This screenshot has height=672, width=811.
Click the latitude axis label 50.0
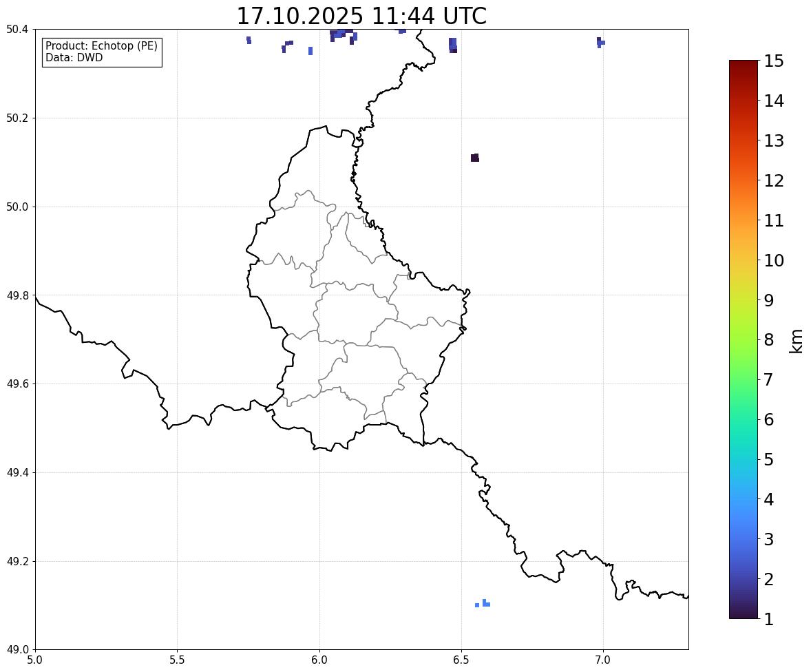(x=17, y=207)
